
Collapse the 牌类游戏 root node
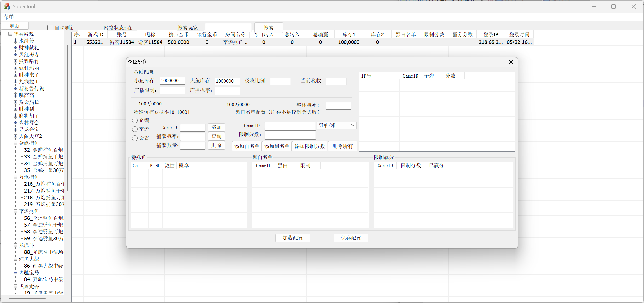[10, 34]
